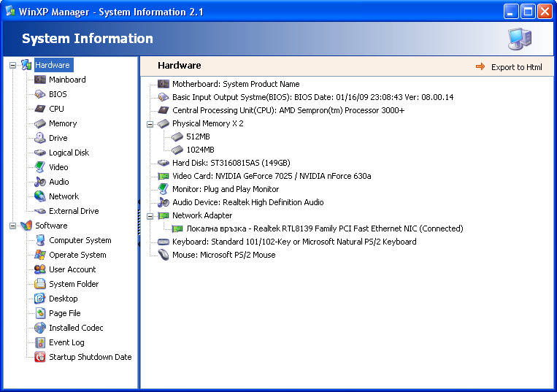Open the Installed Codec section
Image resolution: width=557 pixels, height=392 pixels.
(x=76, y=327)
